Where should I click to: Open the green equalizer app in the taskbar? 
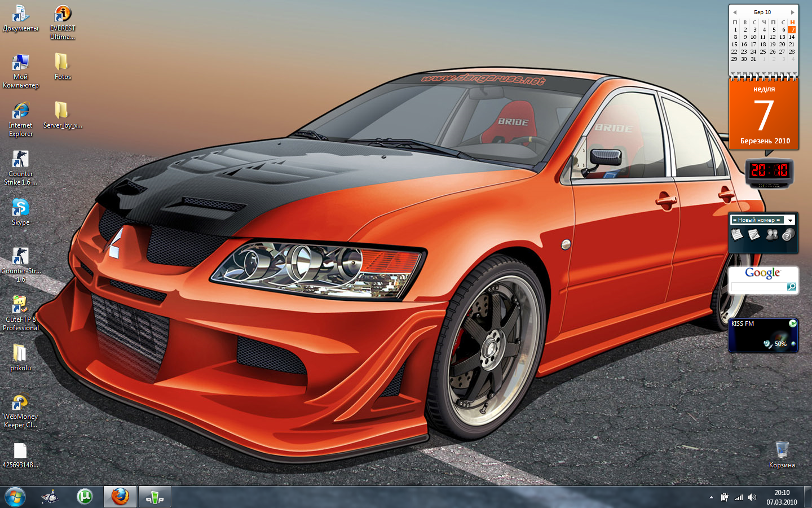[x=155, y=497]
